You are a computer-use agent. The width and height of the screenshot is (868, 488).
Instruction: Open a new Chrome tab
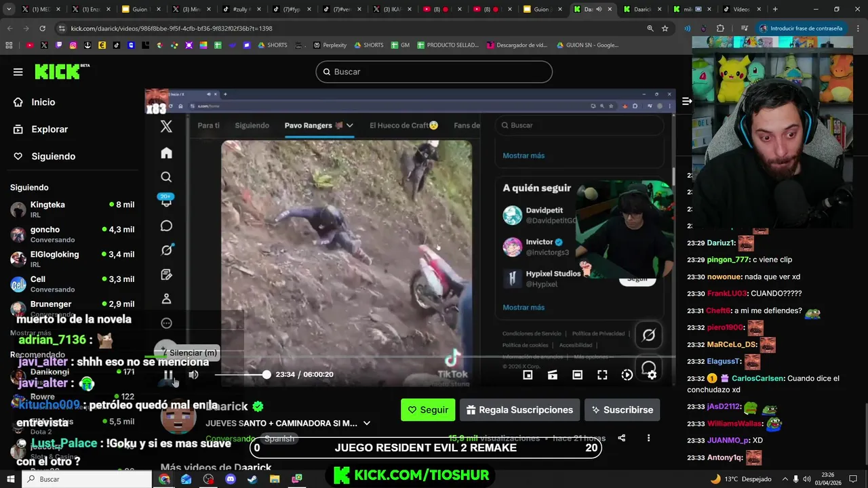coord(774,9)
